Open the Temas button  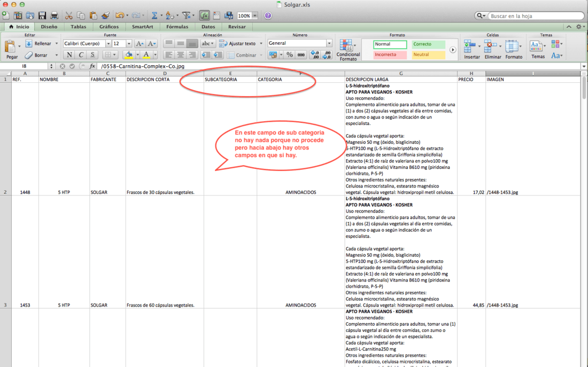coord(538,49)
